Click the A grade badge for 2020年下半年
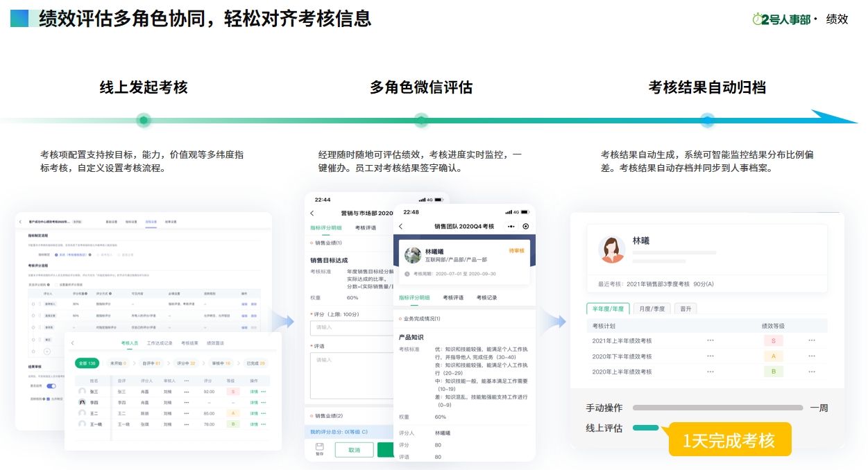This screenshot has height=470, width=868. (773, 356)
